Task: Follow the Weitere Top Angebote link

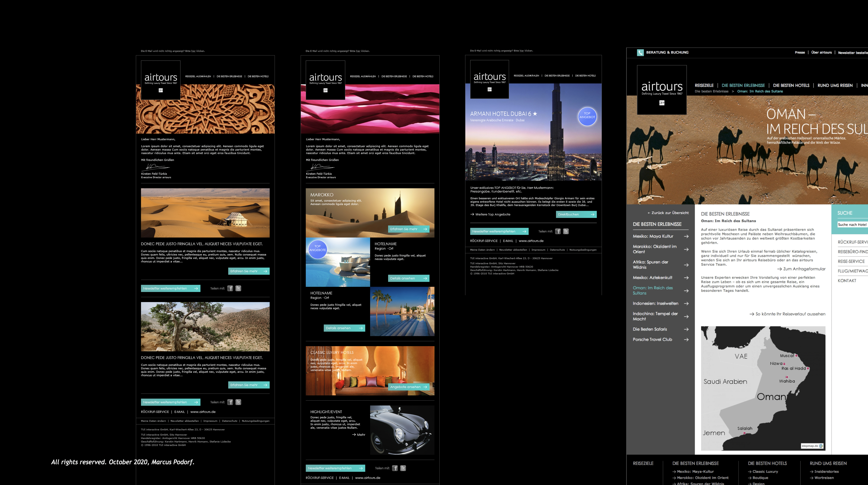Action: point(490,215)
